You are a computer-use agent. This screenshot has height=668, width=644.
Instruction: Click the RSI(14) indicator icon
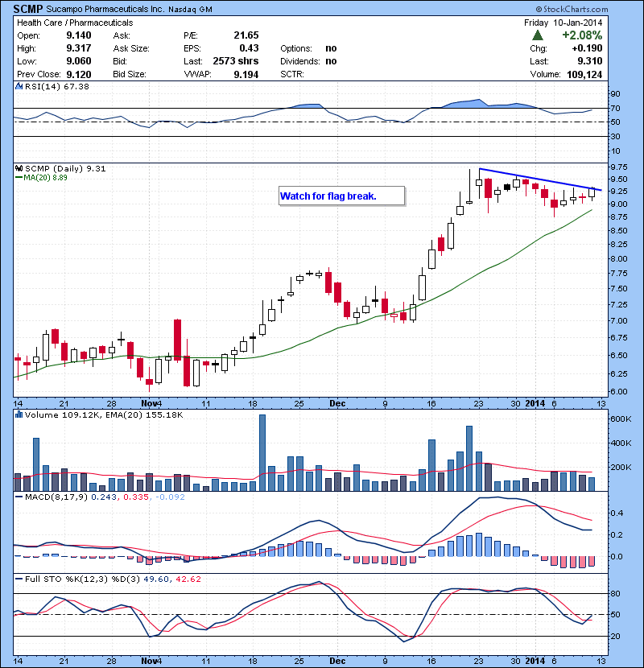19,86
